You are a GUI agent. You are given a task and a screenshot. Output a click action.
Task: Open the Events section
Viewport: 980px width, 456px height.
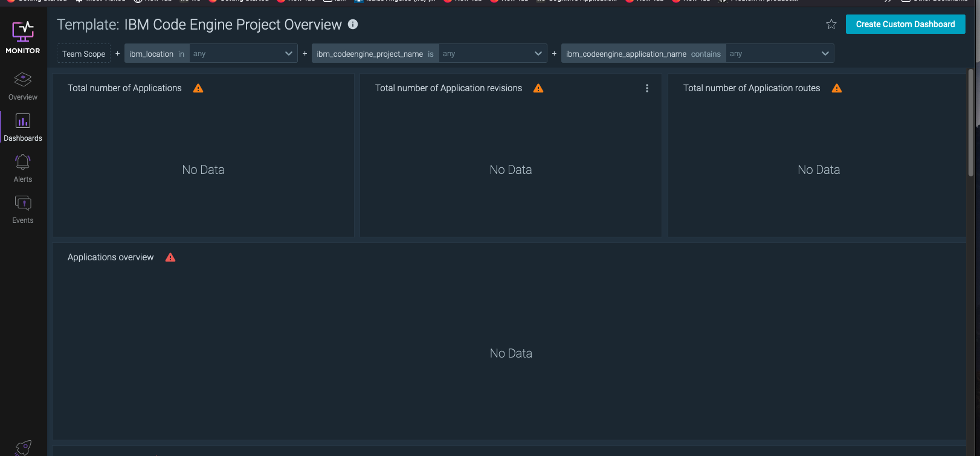(x=23, y=210)
